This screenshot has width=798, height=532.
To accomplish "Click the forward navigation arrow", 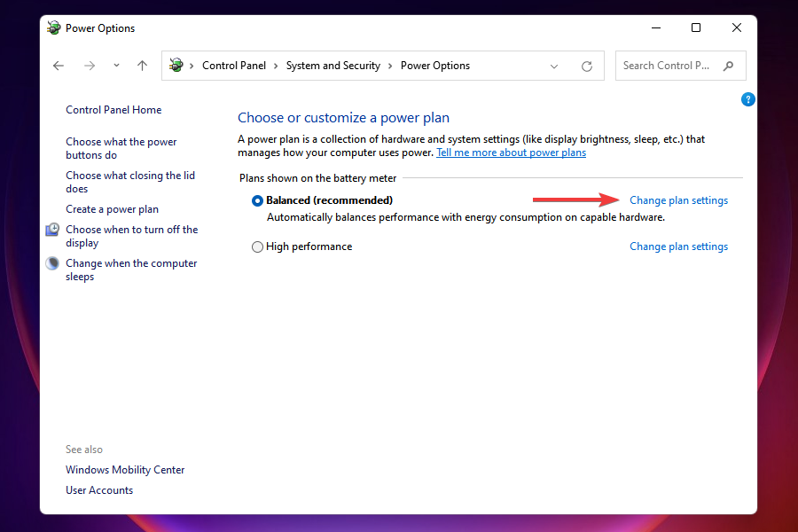I will pos(90,66).
